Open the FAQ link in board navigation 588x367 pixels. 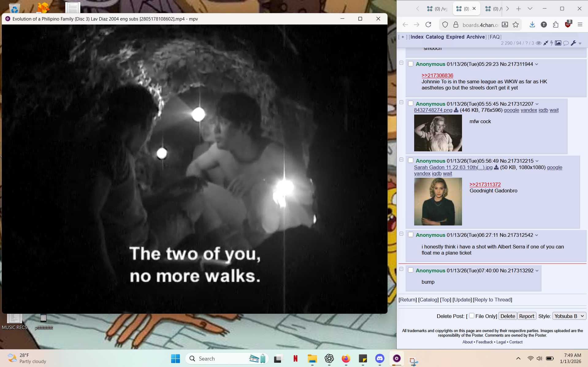[x=494, y=37]
